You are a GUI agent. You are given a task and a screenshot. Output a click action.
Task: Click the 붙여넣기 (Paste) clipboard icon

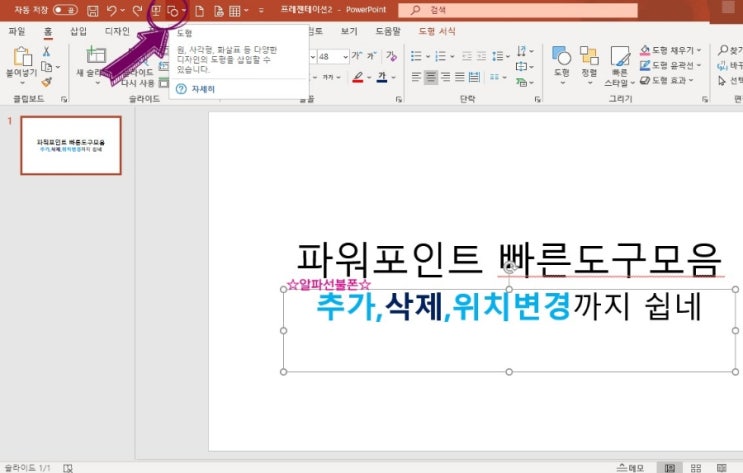coord(22,57)
